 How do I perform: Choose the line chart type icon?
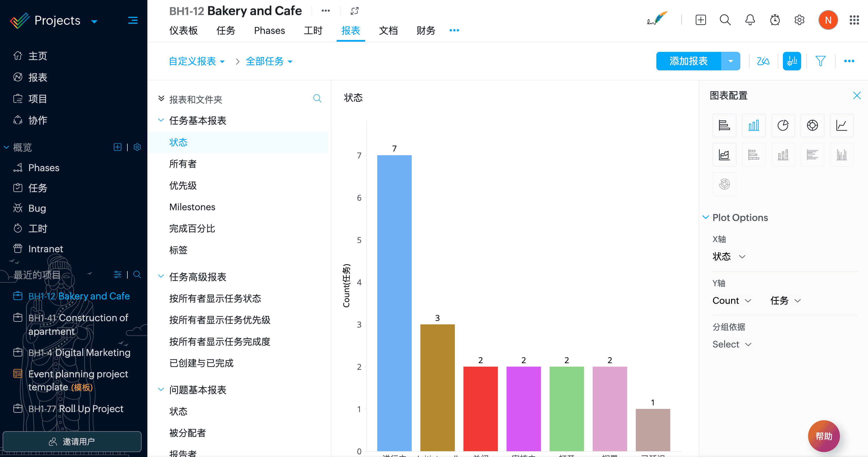pos(841,125)
